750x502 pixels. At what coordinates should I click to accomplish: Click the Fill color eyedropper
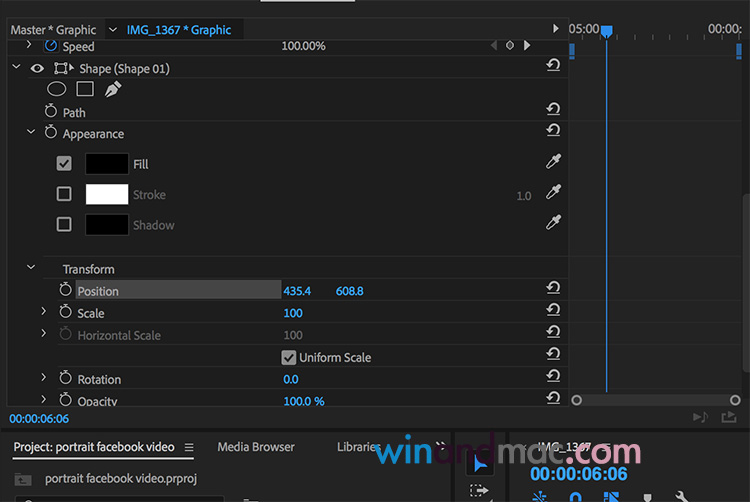[553, 163]
